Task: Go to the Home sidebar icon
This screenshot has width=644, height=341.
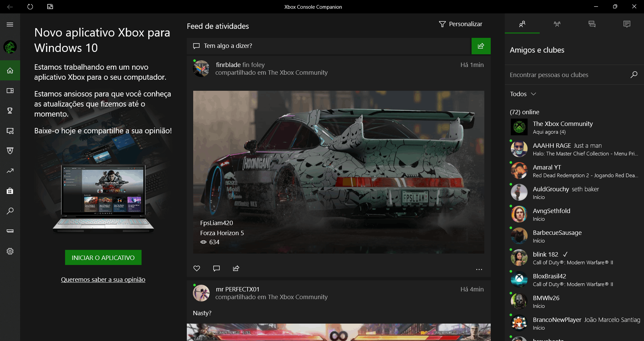Action: [x=10, y=70]
